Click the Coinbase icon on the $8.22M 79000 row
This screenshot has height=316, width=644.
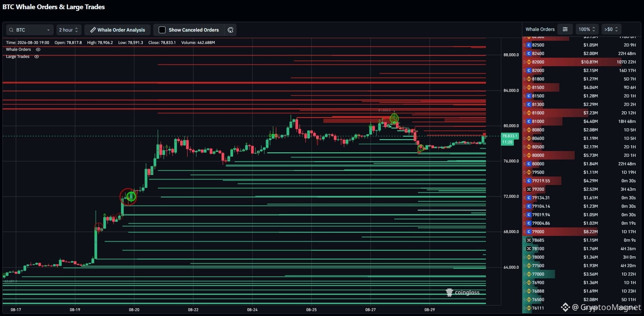pos(529,232)
